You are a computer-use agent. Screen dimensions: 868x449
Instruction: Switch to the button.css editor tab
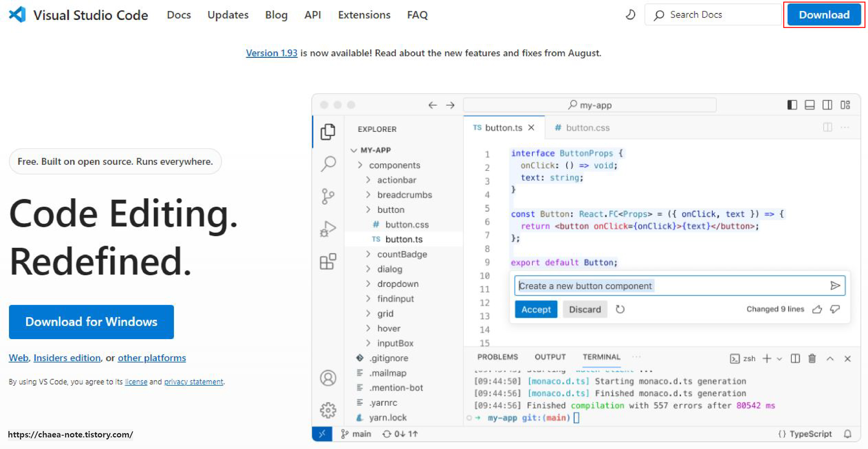[x=582, y=128]
